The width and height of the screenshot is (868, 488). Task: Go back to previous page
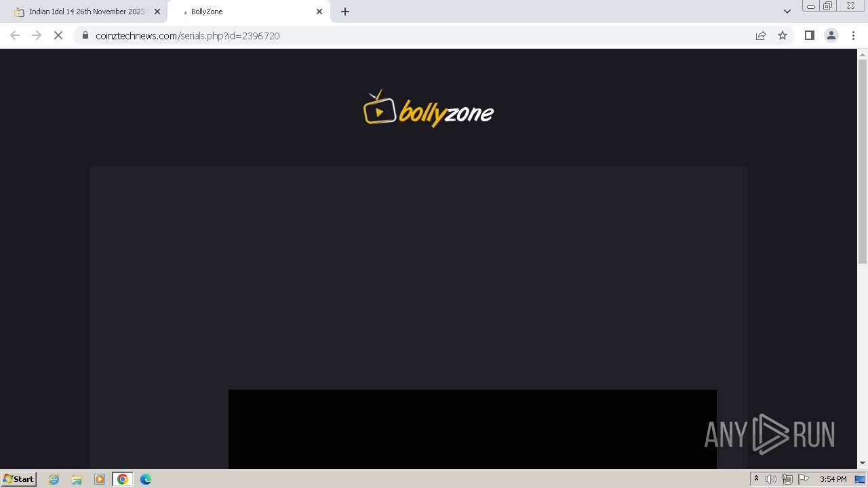(x=15, y=35)
